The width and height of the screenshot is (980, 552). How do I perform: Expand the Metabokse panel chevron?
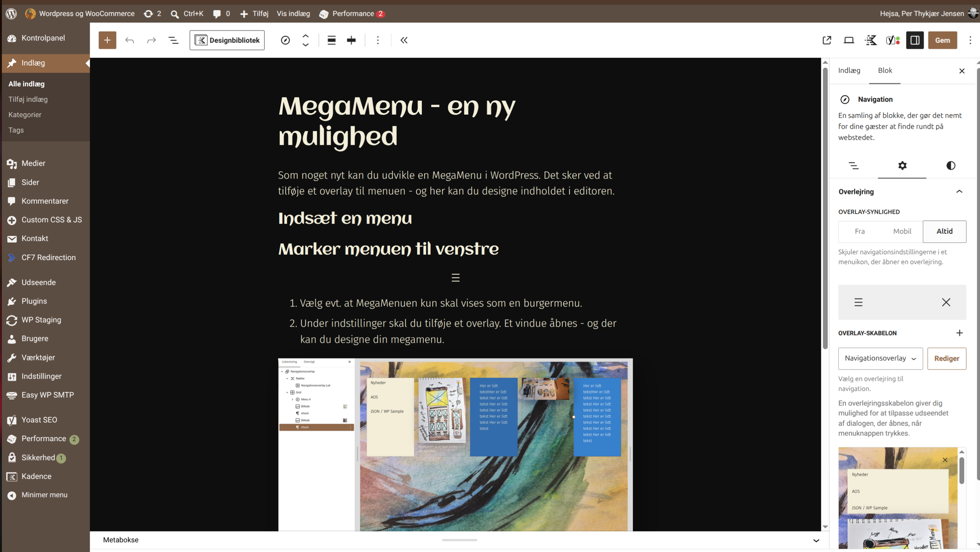(816, 540)
